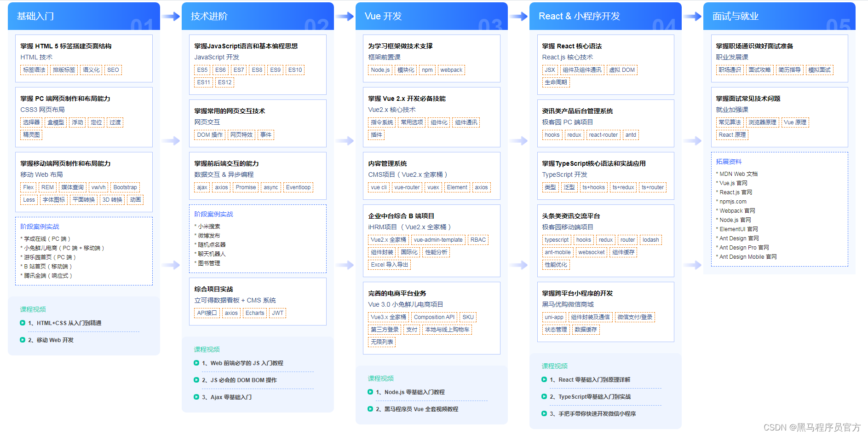Click the uni-app tag
Screen dimensions: 868x436
[554, 317]
